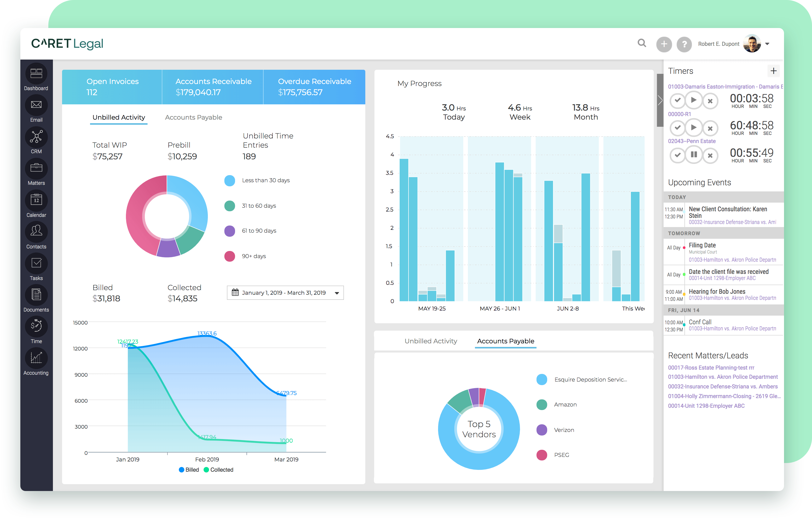Viewport: 812px width, 519px height.
Task: Go to CRM from the sidebar
Action: [36, 137]
